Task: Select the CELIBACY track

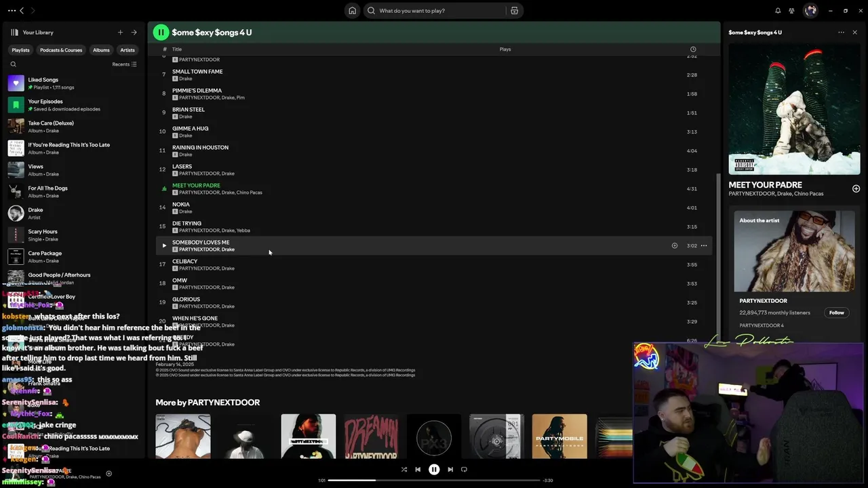Action: pos(434,265)
